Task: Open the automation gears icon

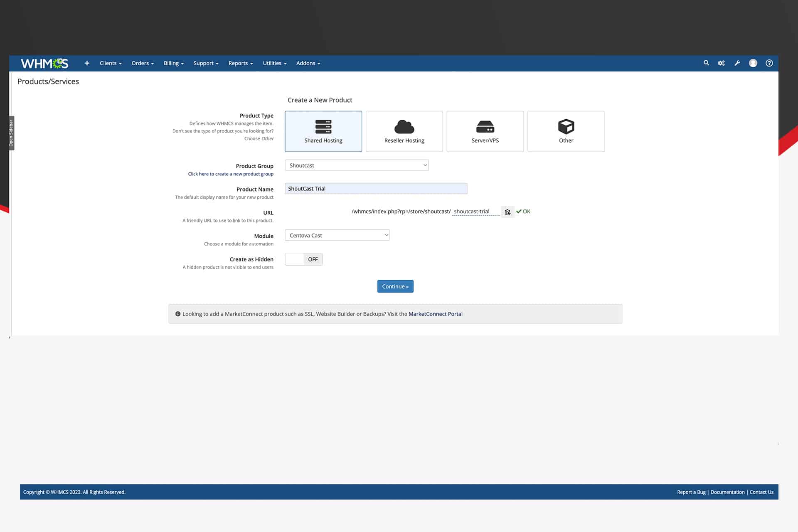Action: (x=722, y=63)
